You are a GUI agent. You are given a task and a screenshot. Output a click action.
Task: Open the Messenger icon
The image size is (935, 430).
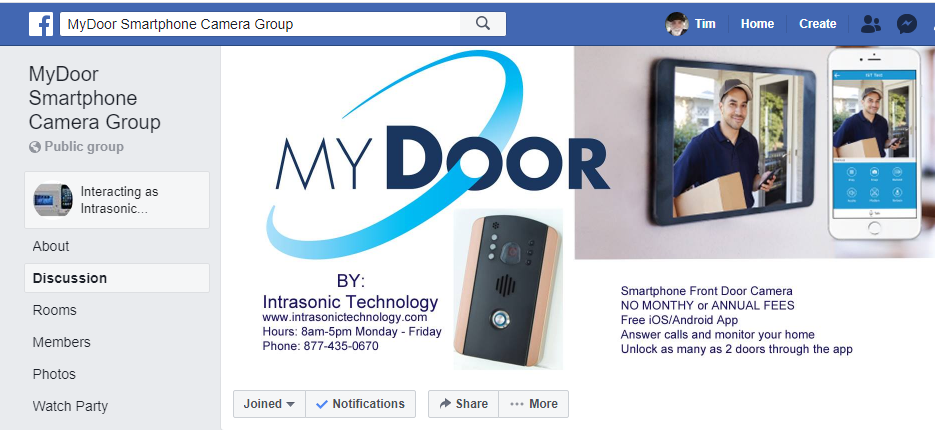click(907, 24)
